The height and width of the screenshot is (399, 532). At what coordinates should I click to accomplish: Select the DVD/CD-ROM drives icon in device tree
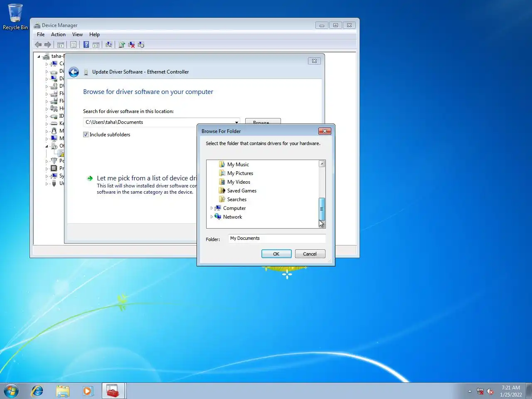pyautogui.click(x=54, y=86)
